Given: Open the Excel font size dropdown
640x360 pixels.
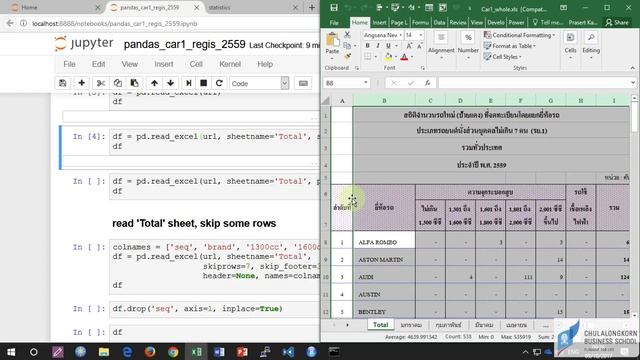Looking at the screenshot, I should 421,35.
